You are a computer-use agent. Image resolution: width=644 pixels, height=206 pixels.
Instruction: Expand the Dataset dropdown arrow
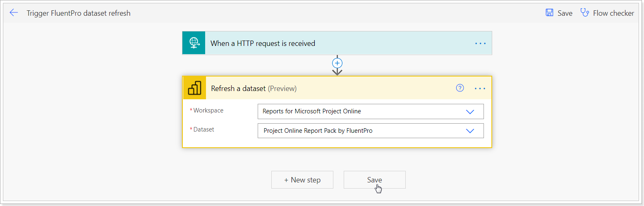(x=470, y=131)
